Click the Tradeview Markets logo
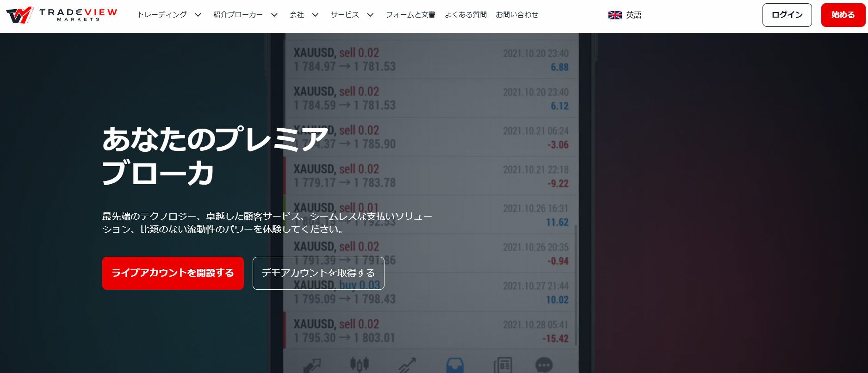This screenshot has height=373, width=868. pos(62,15)
